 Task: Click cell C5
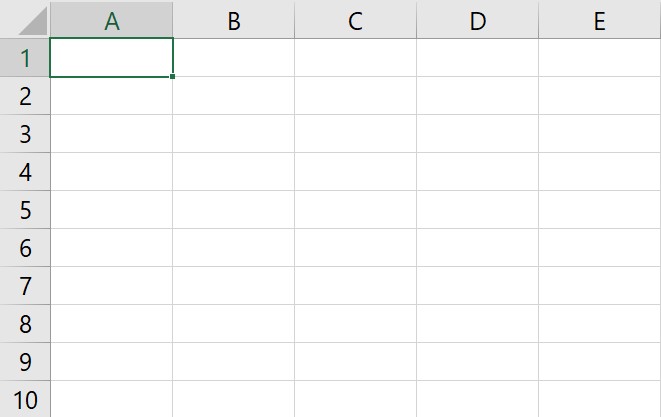[x=355, y=210]
